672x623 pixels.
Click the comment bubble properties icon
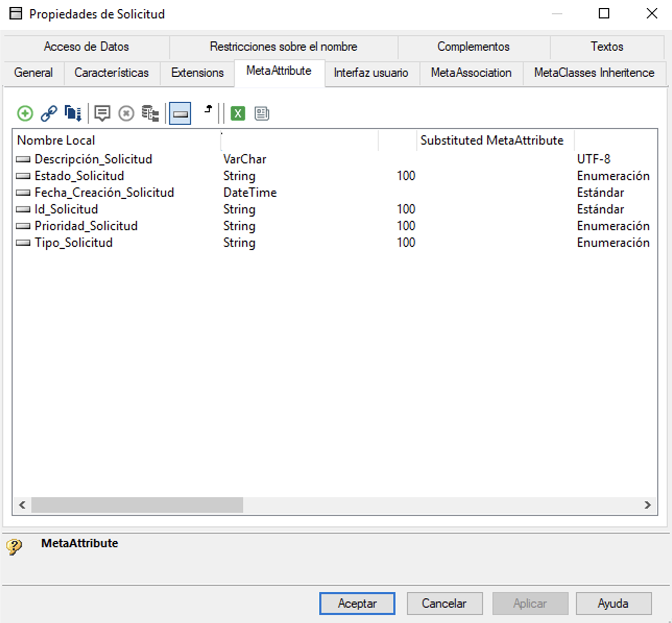102,113
